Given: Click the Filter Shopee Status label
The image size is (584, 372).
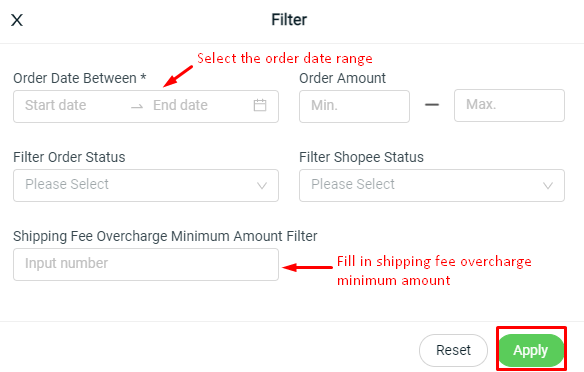Looking at the screenshot, I should coord(361,157).
